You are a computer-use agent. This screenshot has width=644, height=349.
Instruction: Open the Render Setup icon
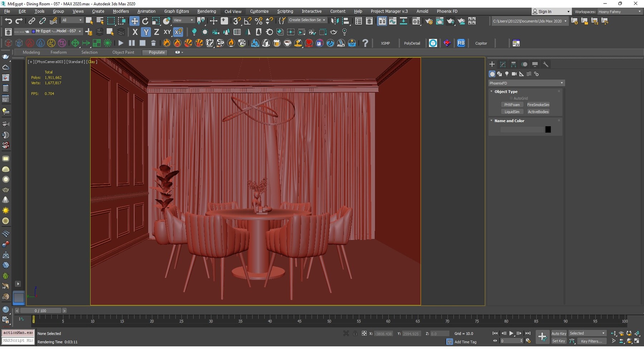[x=429, y=21]
